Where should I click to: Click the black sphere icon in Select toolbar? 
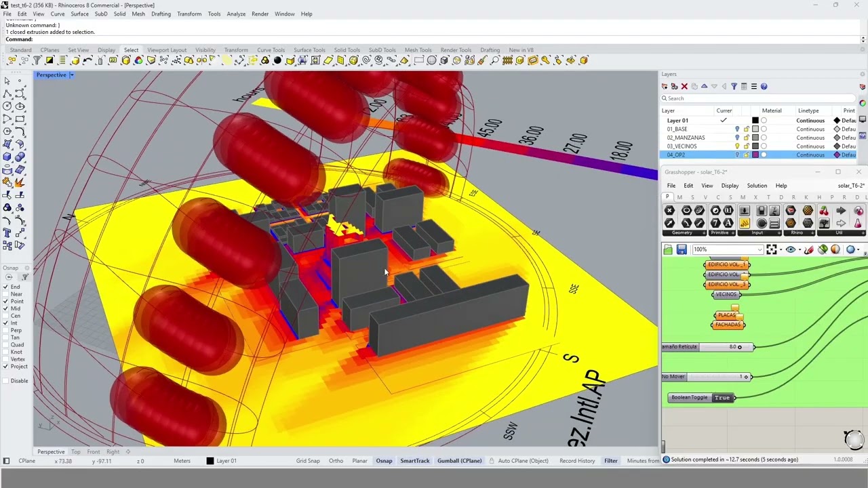(x=277, y=60)
